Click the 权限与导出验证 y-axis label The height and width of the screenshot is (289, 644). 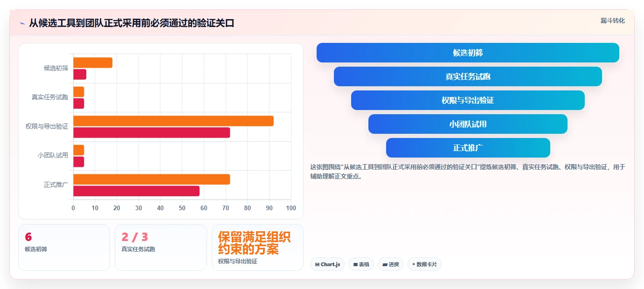click(47, 126)
